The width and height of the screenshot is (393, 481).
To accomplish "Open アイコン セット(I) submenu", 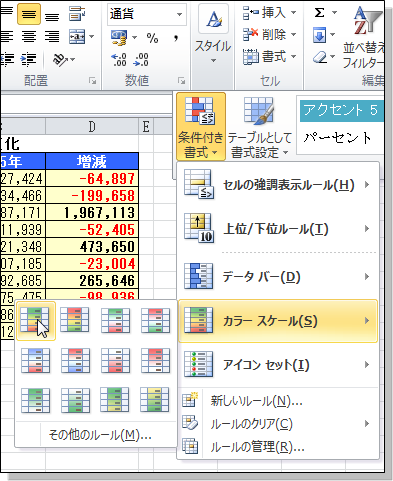I will click(278, 365).
